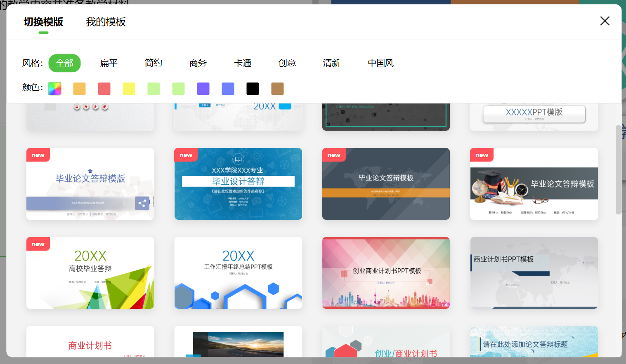Image resolution: width=626 pixels, height=364 pixels.
Task: Enable the 创意 style filter
Action: 287,63
